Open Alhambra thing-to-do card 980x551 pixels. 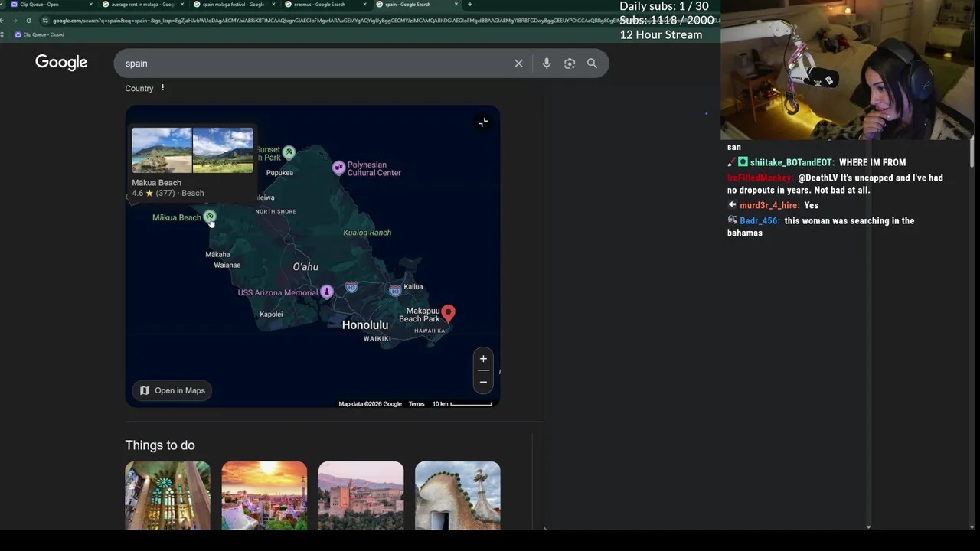click(x=361, y=495)
